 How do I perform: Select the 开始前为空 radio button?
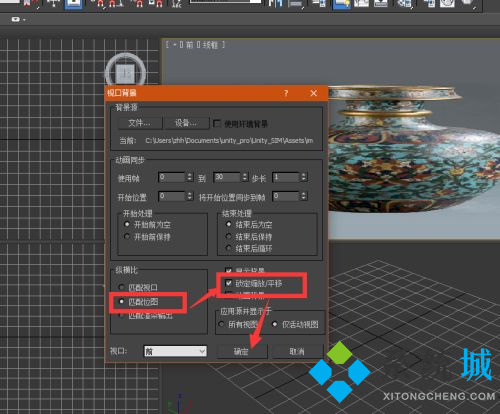tap(127, 224)
